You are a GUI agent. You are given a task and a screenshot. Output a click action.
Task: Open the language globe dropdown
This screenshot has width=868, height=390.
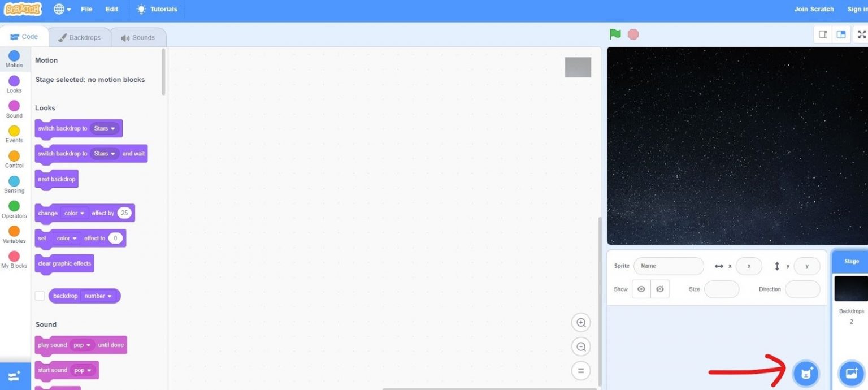tap(62, 9)
